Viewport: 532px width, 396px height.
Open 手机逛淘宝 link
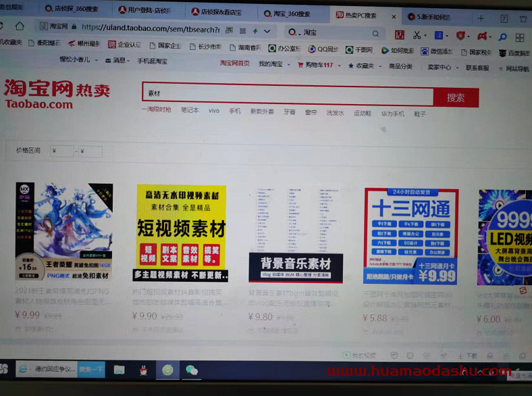(152, 61)
